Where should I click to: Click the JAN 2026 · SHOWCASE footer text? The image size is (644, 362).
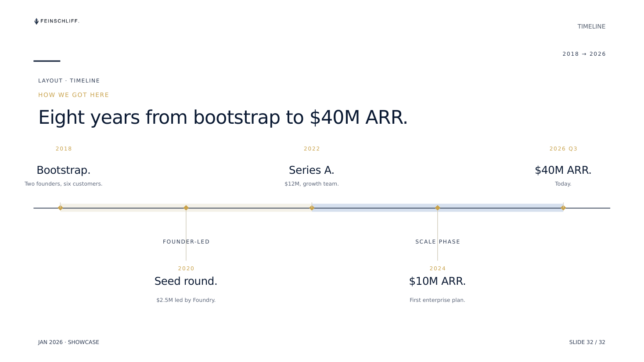point(68,342)
